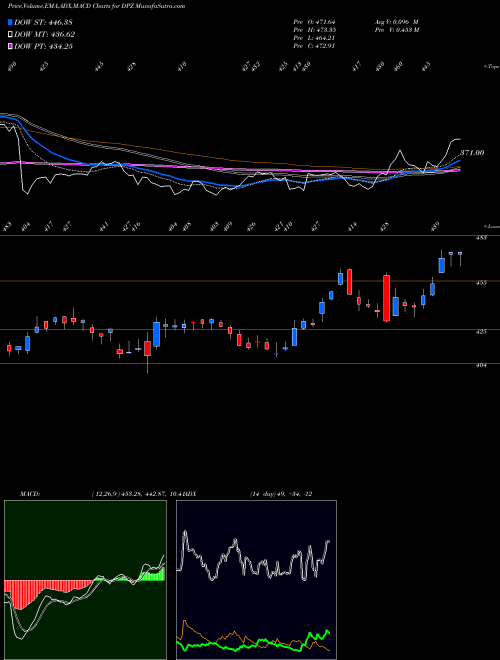Click the MACD: panel label
Screen dimensions: 500x660
click(x=30, y=494)
